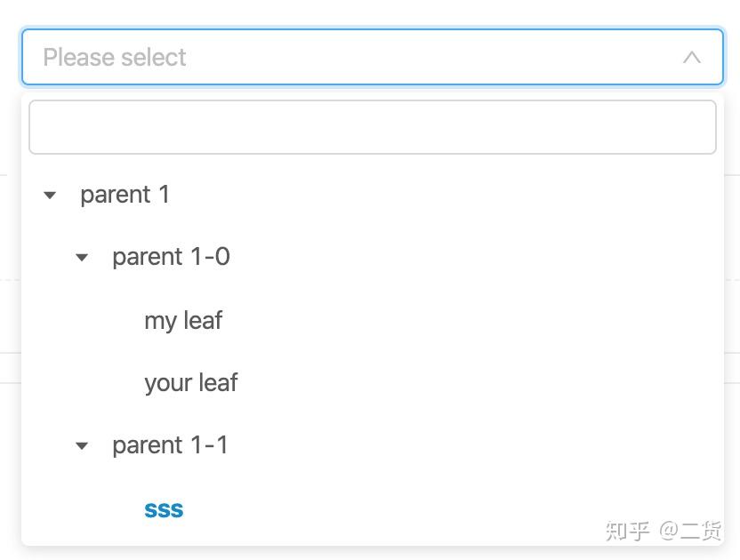Click the 知乎 watermark logo text
Viewport: 740px width, 560px height.
(x=628, y=532)
